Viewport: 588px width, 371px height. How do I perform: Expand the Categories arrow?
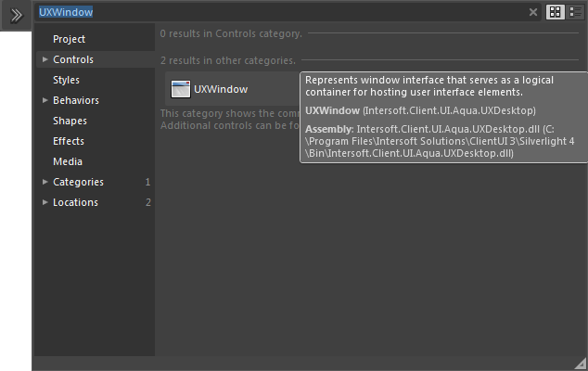point(45,182)
